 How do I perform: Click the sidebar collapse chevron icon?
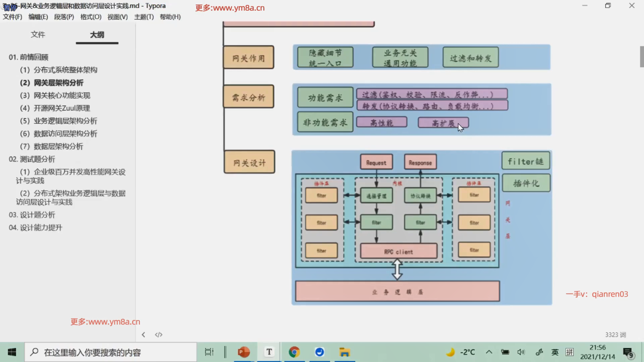pyautogui.click(x=143, y=335)
